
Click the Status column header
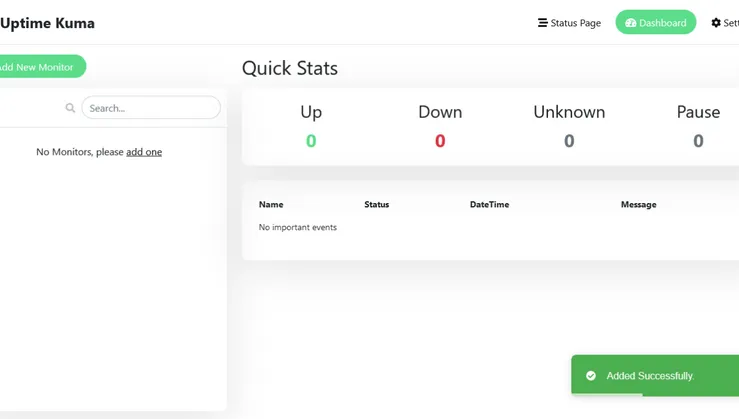376,204
